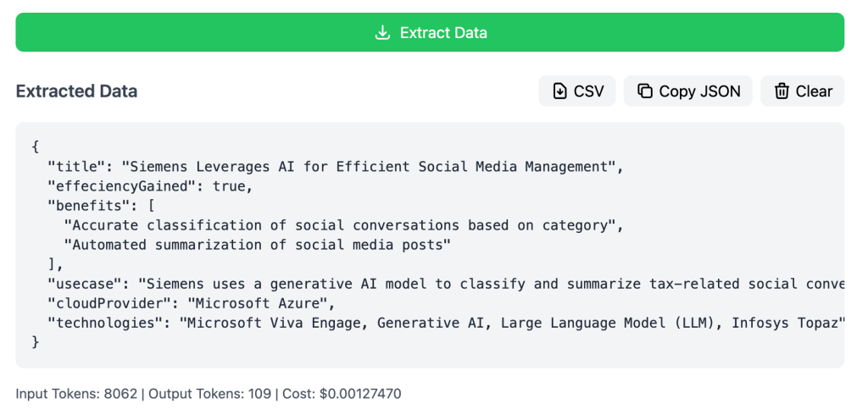Click the file export icon beside CSV

pos(559,91)
